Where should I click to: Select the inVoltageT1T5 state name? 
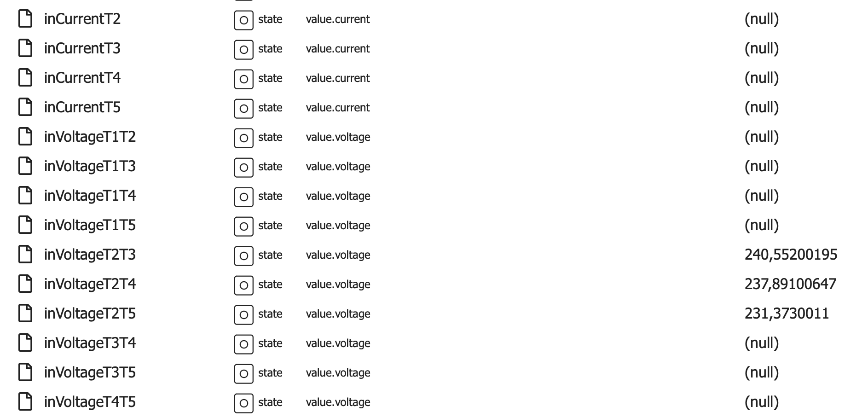pos(90,225)
